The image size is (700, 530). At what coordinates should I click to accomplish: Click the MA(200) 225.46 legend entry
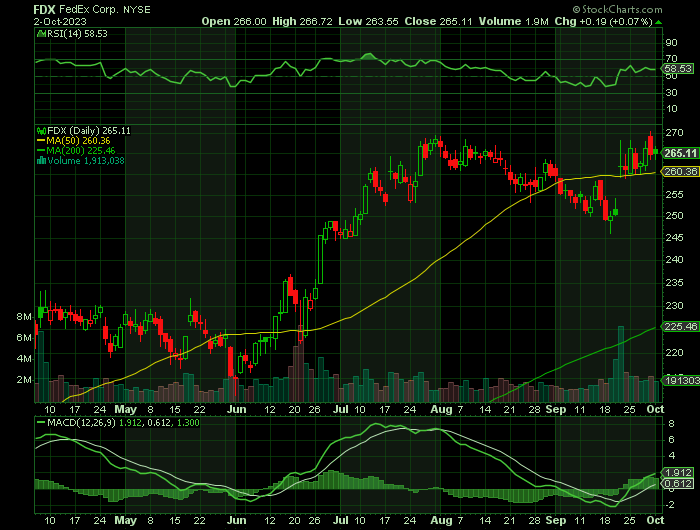click(x=76, y=150)
